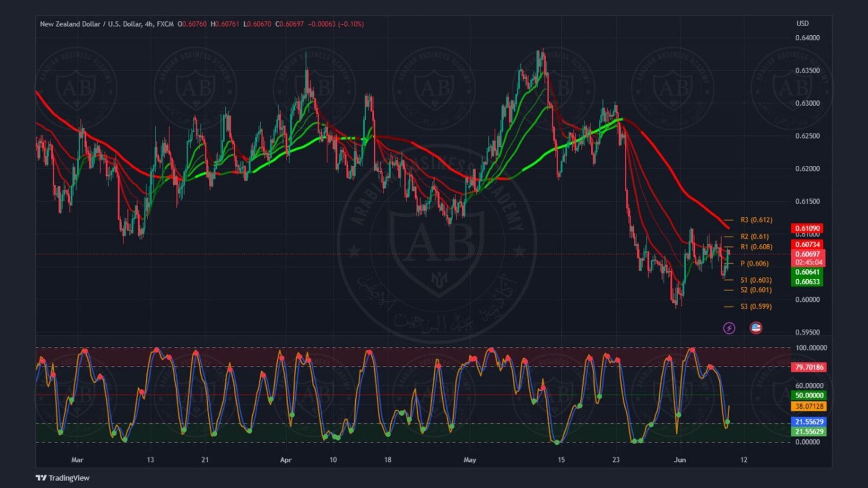
Task: Click the green 50.00000 midline label
Action: point(808,395)
